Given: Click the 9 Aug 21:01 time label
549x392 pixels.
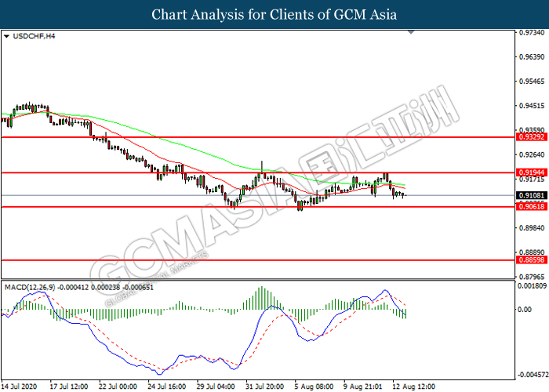Looking at the screenshot, I should click(x=363, y=387).
